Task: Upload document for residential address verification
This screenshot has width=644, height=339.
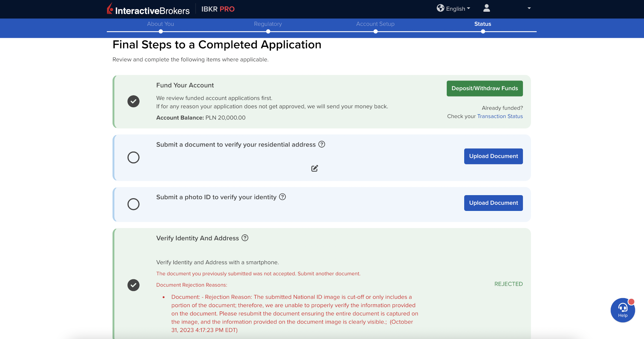Action: coord(493,156)
